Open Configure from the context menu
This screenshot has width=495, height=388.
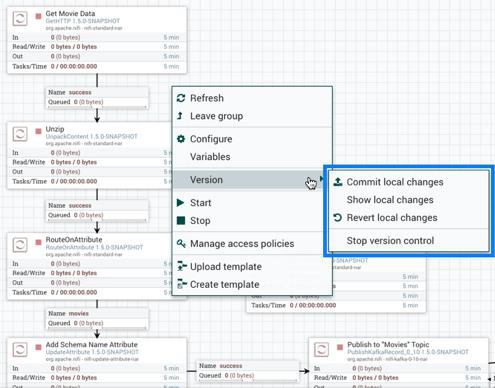coord(252,139)
